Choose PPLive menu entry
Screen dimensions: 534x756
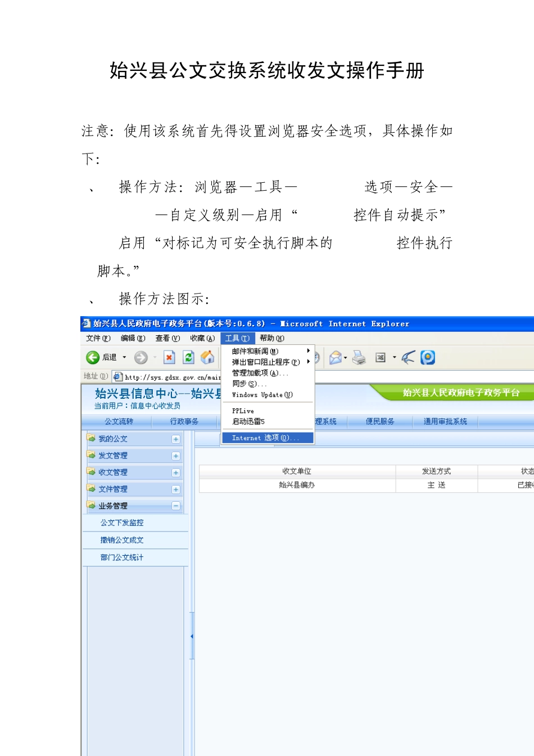268,411
